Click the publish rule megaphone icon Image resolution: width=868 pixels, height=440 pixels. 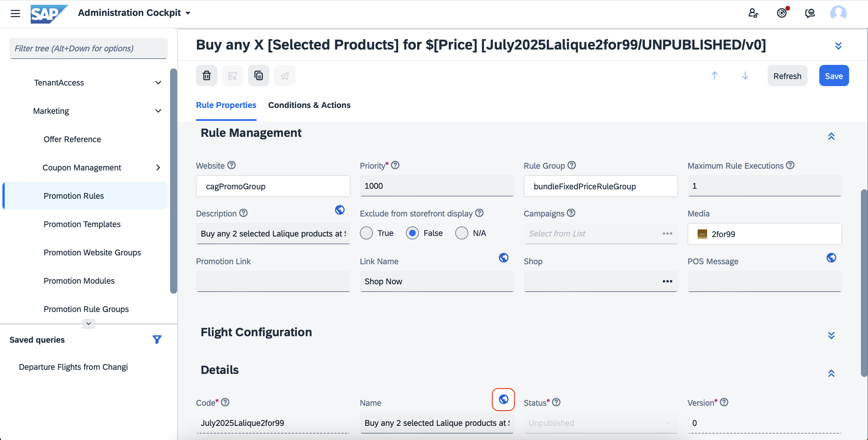pos(284,75)
